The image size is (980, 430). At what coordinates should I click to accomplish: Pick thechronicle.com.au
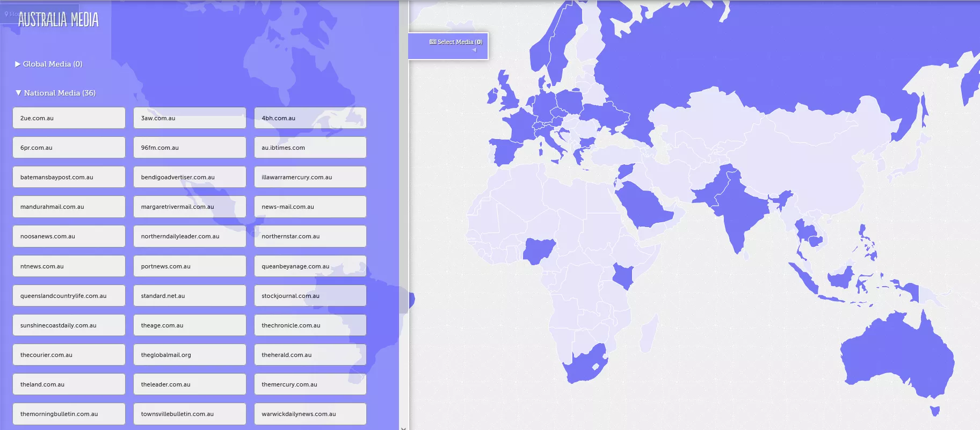click(310, 325)
